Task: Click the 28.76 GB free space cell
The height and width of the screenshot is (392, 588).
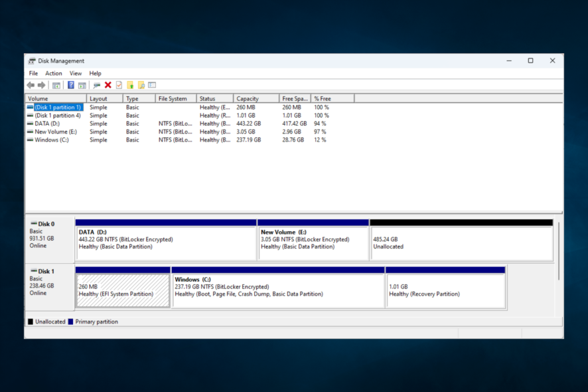Action: (x=293, y=140)
